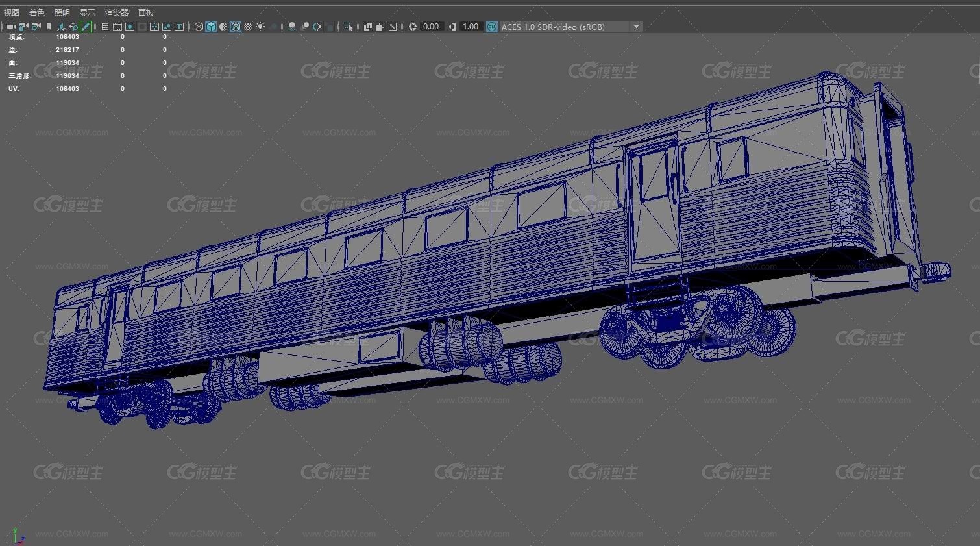Click the X-Ray display icon

(x=368, y=27)
